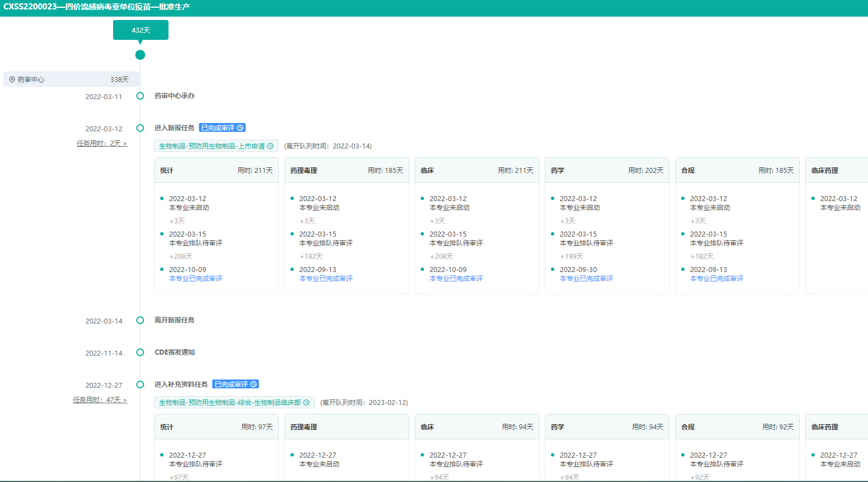Click the filled teal timeline node below 432天
The width and height of the screenshot is (868, 482).
click(140, 55)
